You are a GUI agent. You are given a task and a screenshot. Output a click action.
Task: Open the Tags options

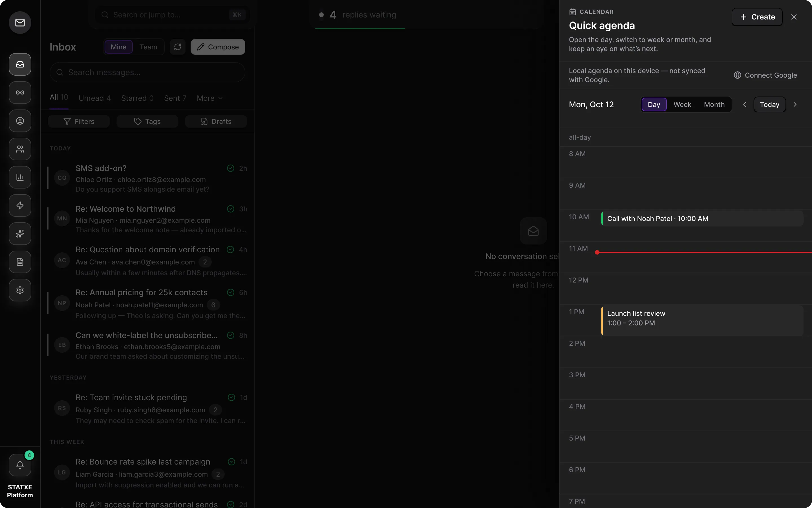[x=147, y=121]
